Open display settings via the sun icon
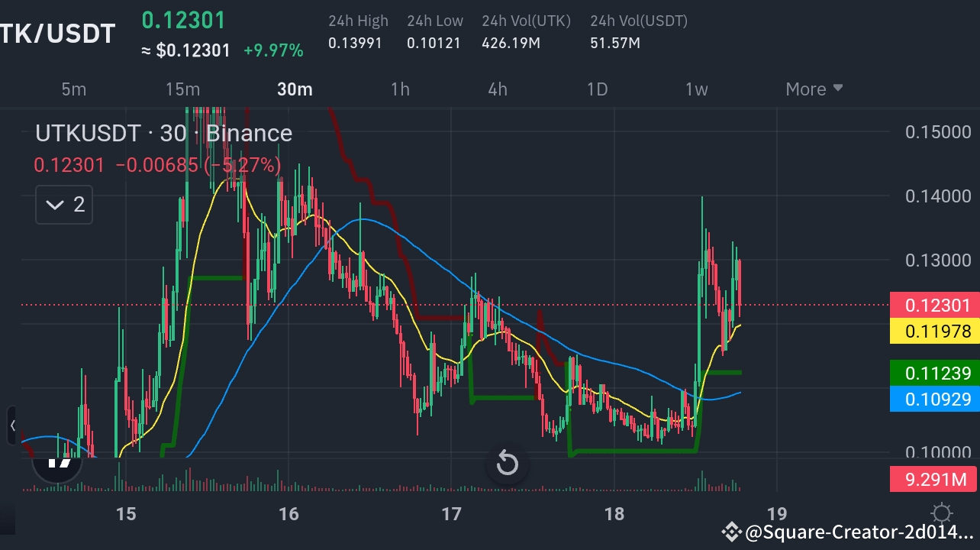This screenshot has height=550, width=980. [942, 513]
